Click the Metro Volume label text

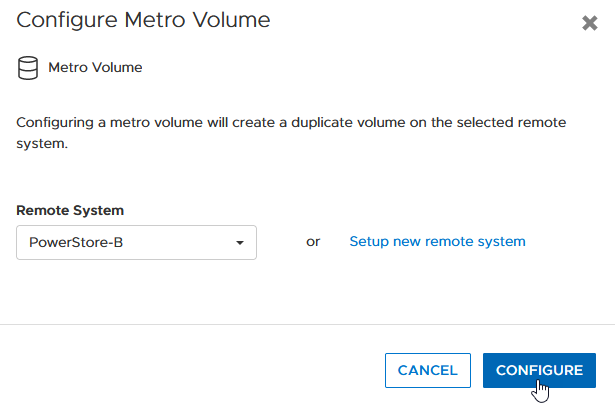pyautogui.click(x=95, y=68)
